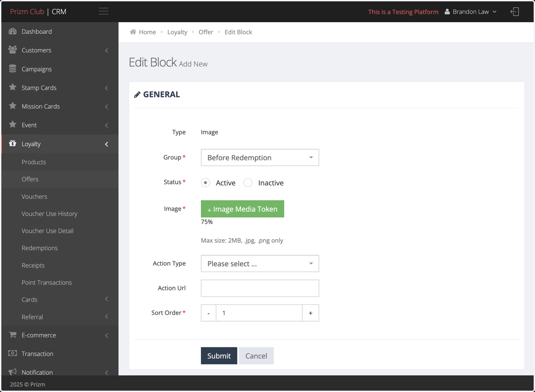Expand the Mission Cards sidebar chevron
The width and height of the screenshot is (535, 392).
107,106
